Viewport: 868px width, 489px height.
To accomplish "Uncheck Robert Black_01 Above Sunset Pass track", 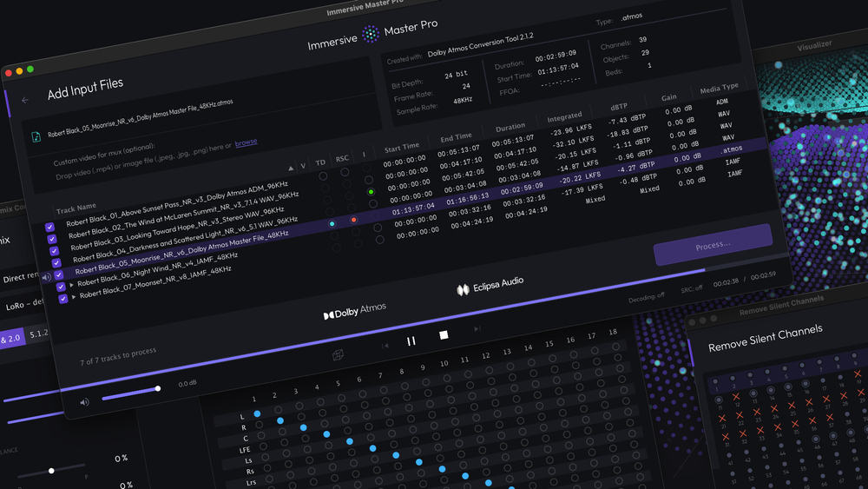I will point(49,227).
